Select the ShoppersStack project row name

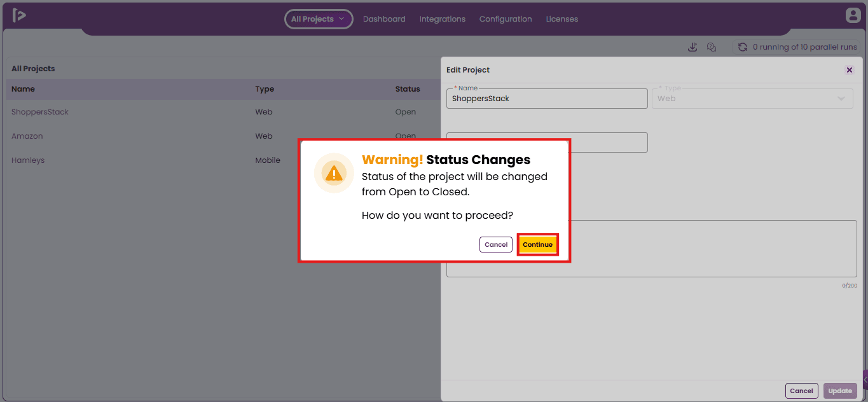point(40,112)
